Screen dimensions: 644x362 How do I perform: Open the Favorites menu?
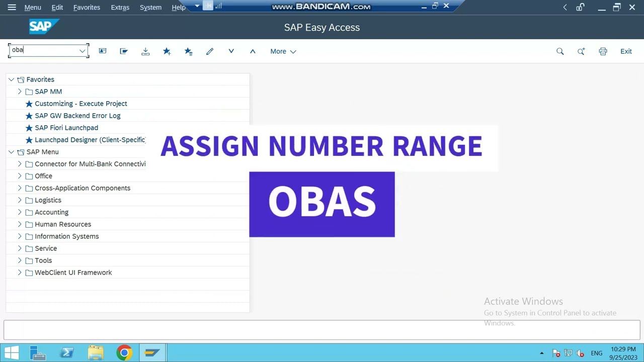click(x=87, y=8)
